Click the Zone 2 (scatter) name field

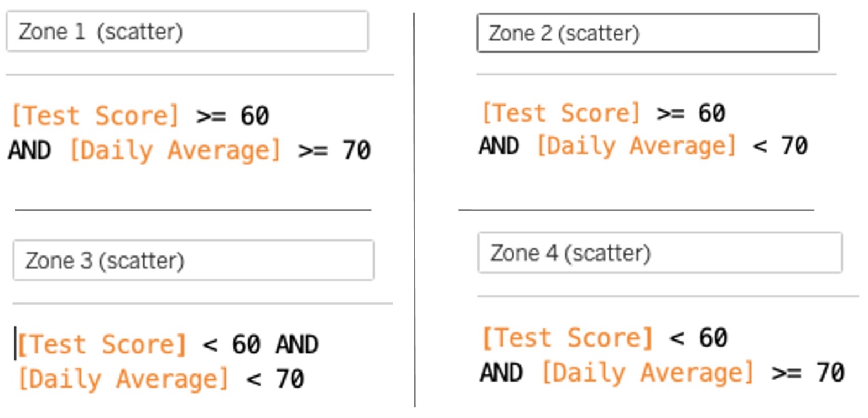point(648,33)
